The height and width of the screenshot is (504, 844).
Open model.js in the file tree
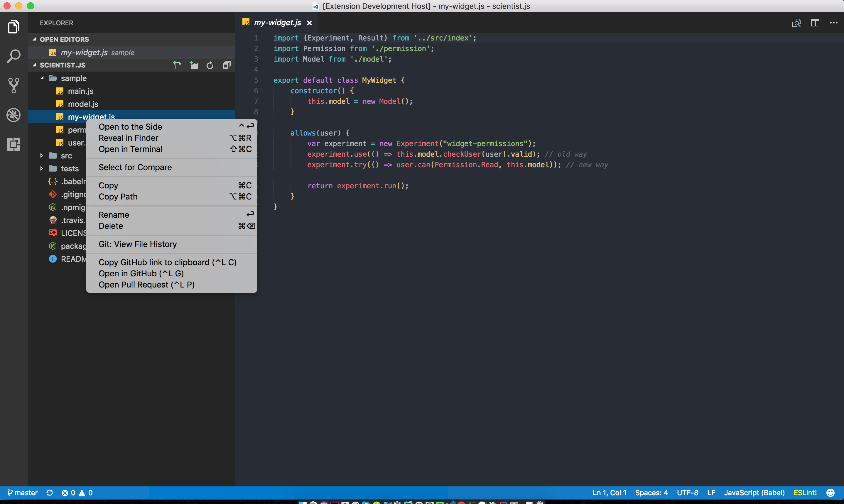pos(83,104)
